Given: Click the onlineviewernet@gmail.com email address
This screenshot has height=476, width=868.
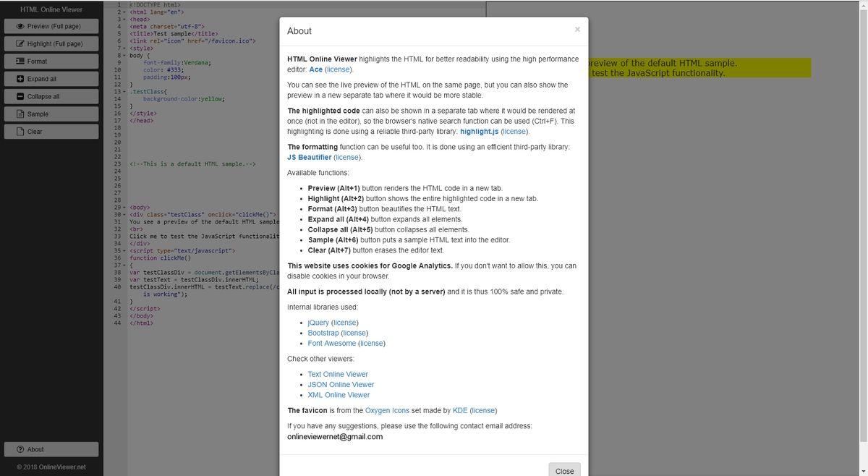Looking at the screenshot, I should click(335, 437).
